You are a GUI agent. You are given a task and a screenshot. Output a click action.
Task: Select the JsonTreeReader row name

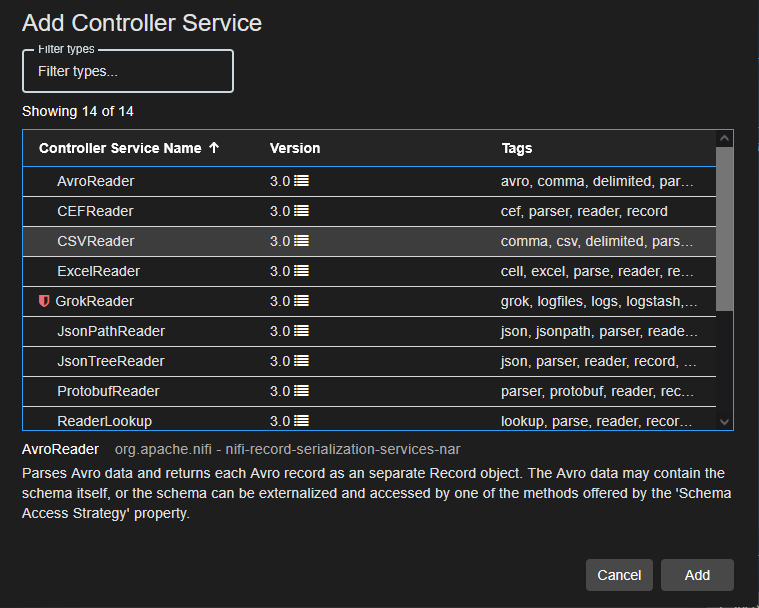111,361
